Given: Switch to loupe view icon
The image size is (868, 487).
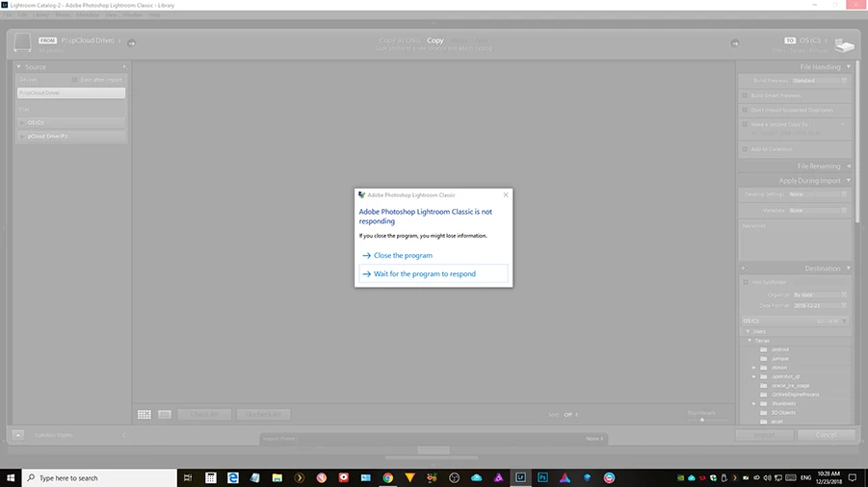Looking at the screenshot, I should [x=165, y=414].
